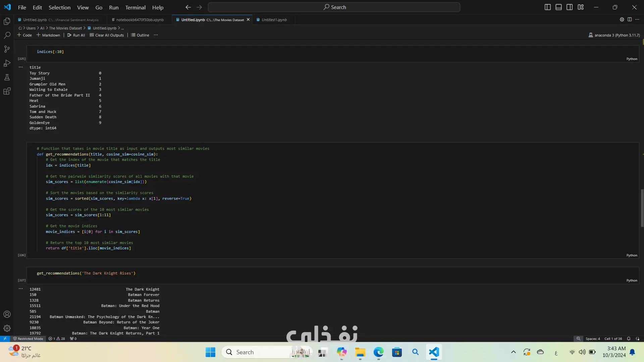Expand the notebook toolbar more actions ellipsis
This screenshot has width=644, height=362.
coord(156,35)
